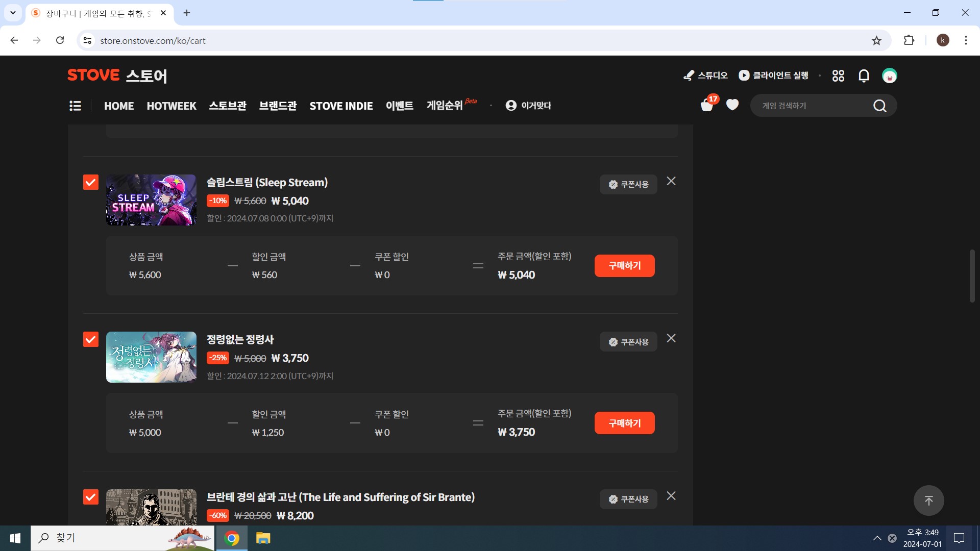Open Chrome three-dot menu
Viewport: 980px width, 551px height.
[966, 40]
